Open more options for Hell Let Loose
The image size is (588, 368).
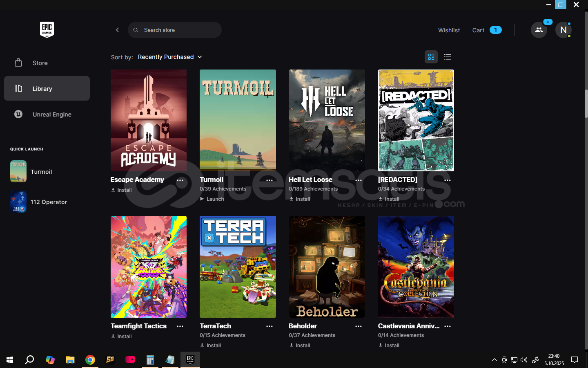(x=359, y=180)
